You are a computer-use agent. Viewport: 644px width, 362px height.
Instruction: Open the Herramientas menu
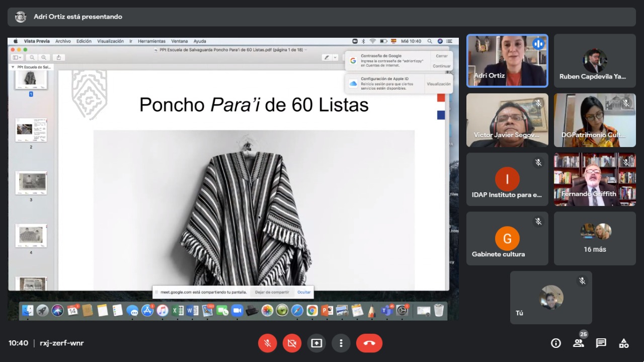click(151, 41)
